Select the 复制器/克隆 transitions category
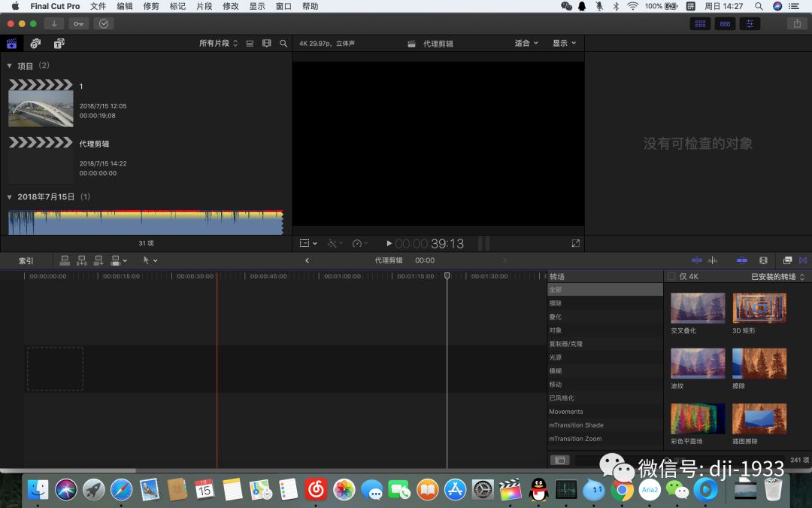This screenshot has height=508, width=812. (604, 344)
